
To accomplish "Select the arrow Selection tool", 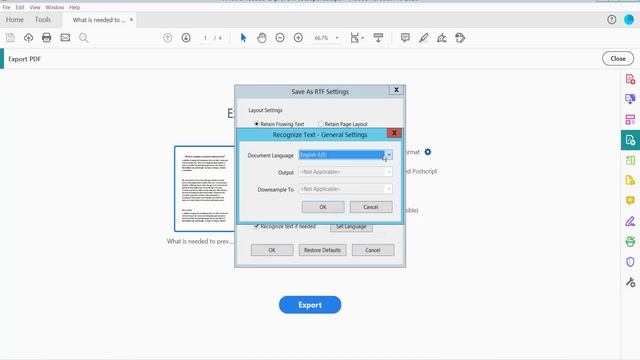I will pyautogui.click(x=243, y=38).
